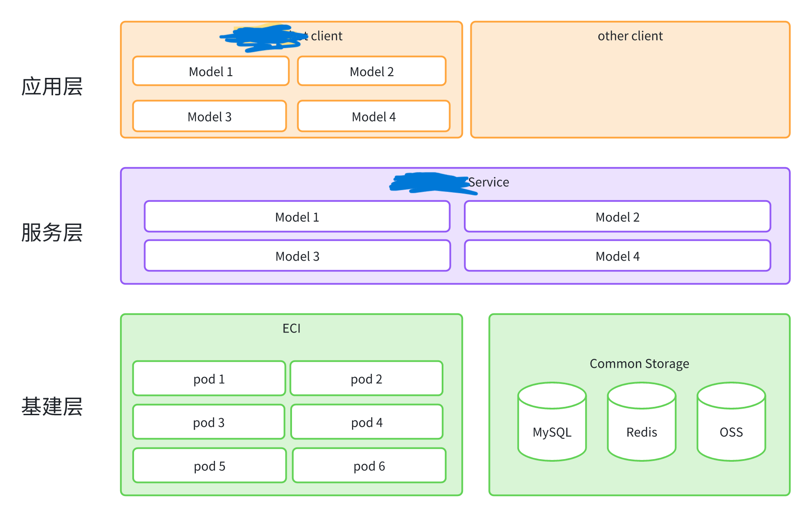Select the MySQL database cylinder

click(x=552, y=421)
